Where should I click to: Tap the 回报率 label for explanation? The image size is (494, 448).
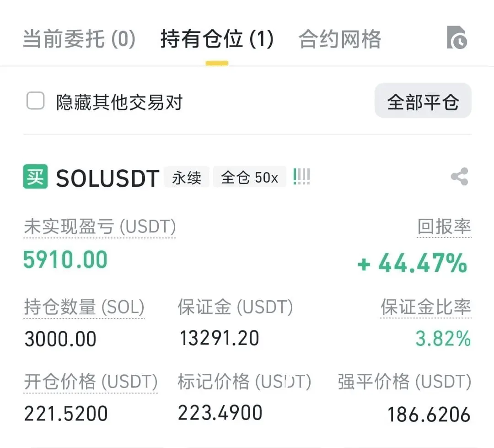tap(444, 227)
